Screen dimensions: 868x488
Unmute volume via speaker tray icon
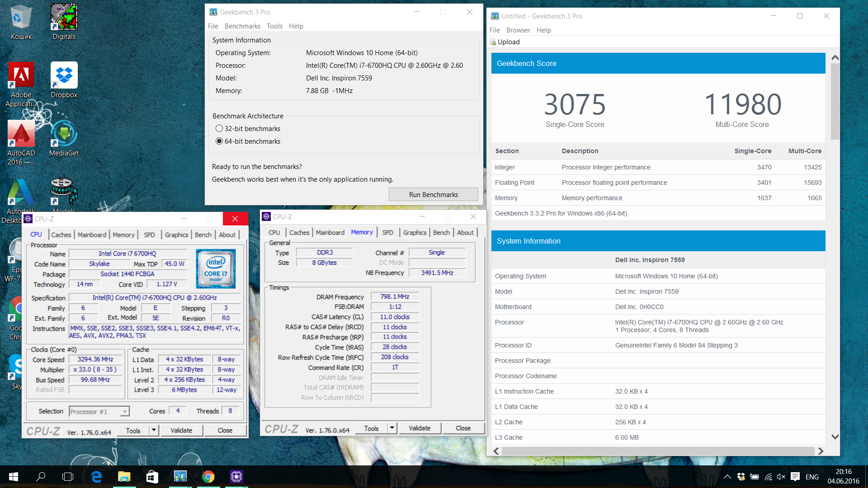point(781,477)
